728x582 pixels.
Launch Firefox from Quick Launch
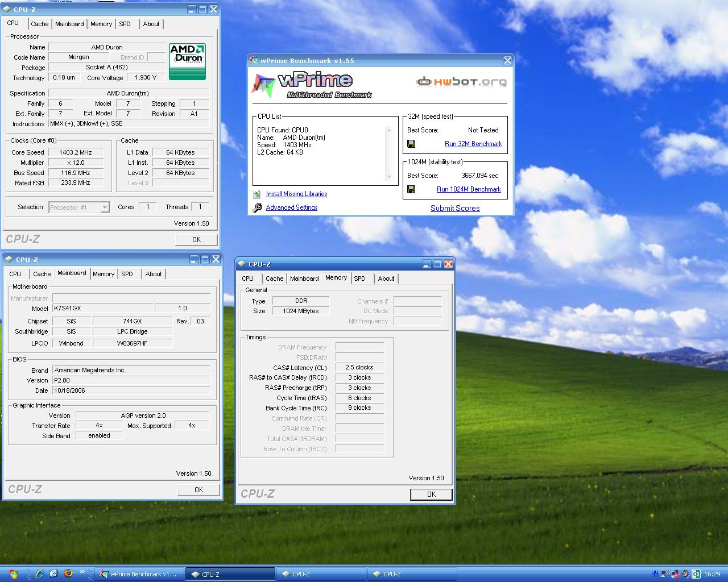pyautogui.click(x=68, y=573)
